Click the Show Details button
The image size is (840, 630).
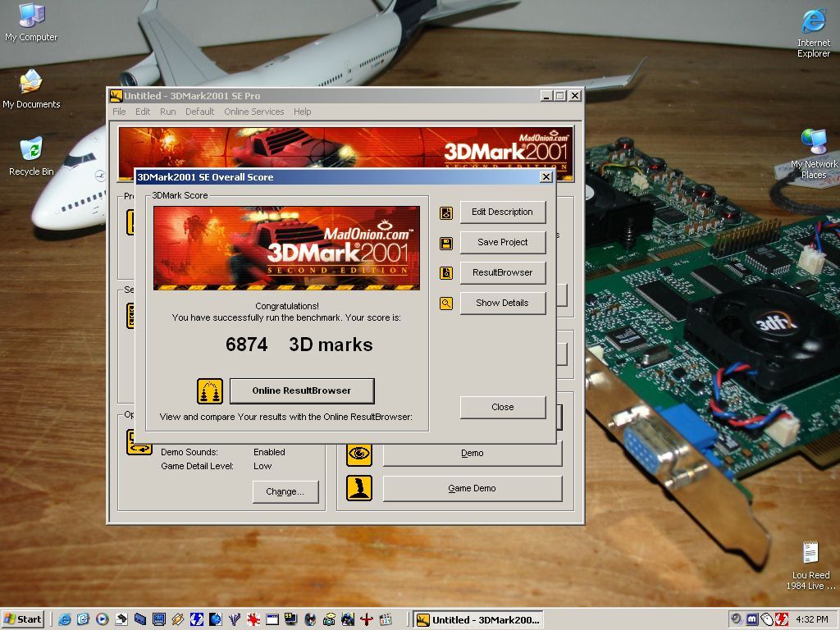coord(503,303)
